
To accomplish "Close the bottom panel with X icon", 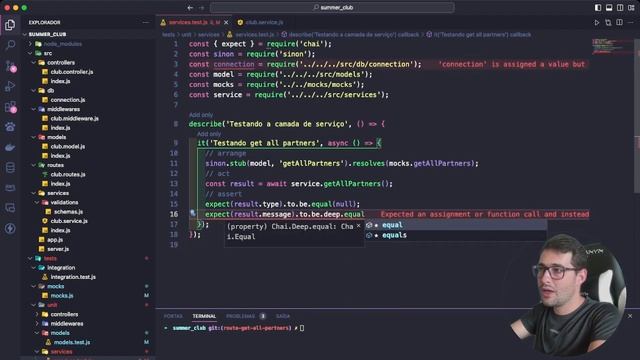I will coord(630,316).
